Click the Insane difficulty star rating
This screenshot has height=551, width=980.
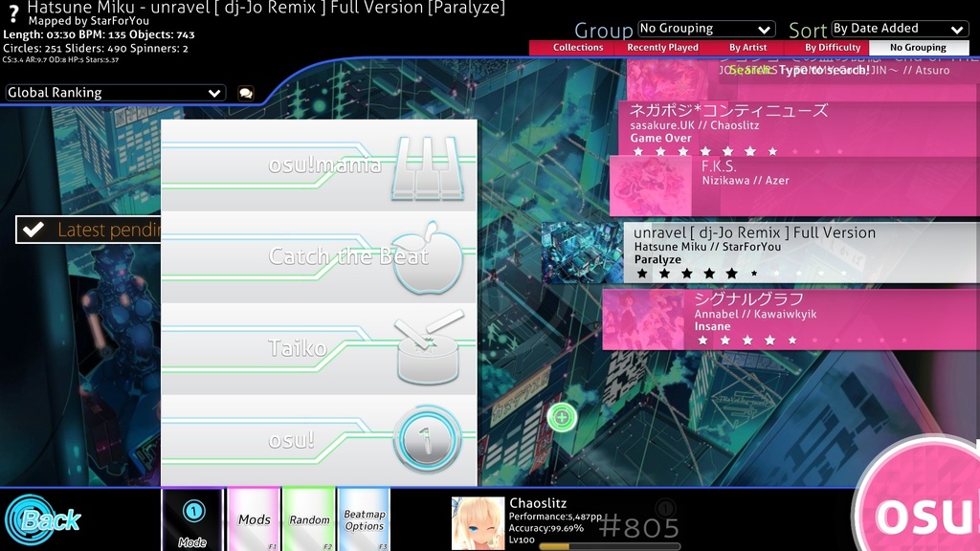point(803,340)
